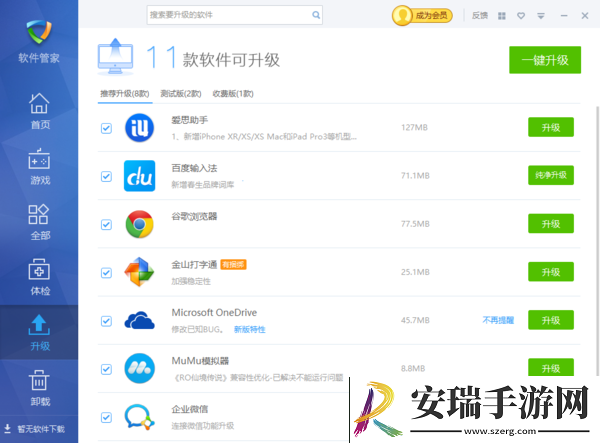Click 升级 button for Microsoft OneDrive
The image size is (600, 443).
pos(551,320)
